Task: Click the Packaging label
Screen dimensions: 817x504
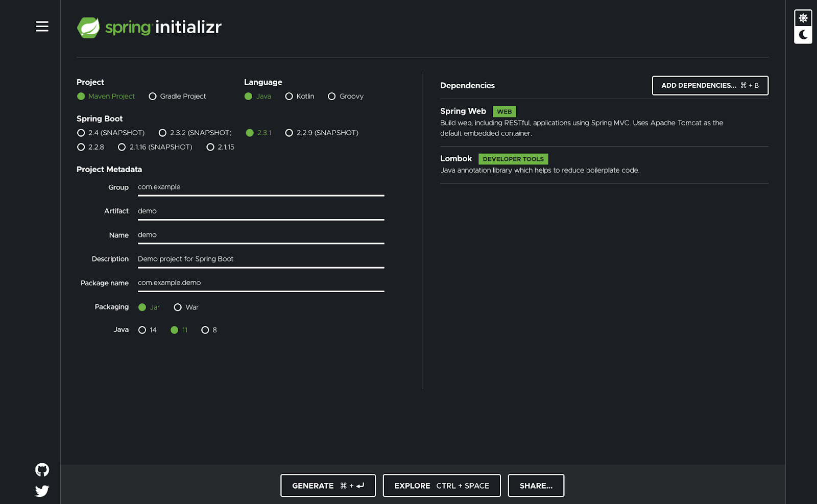Action: click(x=112, y=307)
